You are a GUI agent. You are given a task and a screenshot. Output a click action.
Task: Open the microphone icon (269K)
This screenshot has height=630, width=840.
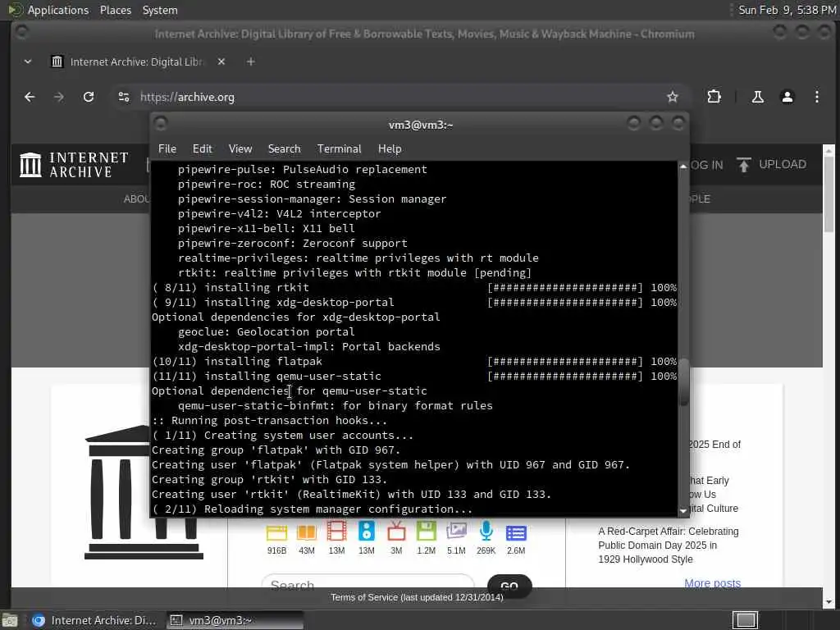[486, 531]
